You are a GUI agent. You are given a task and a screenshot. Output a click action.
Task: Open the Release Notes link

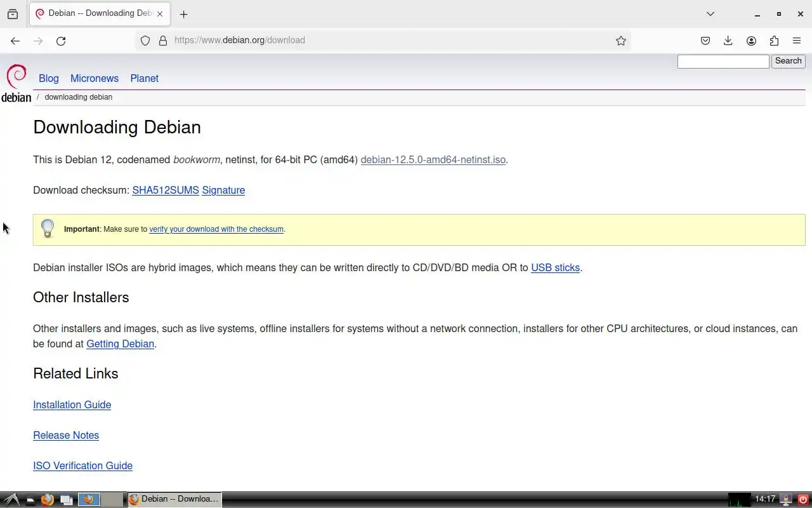point(66,435)
